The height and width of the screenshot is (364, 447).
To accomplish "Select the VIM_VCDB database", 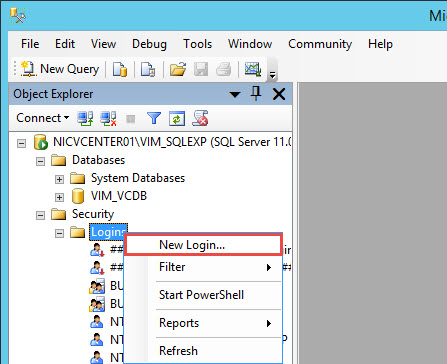I will pos(119,196).
